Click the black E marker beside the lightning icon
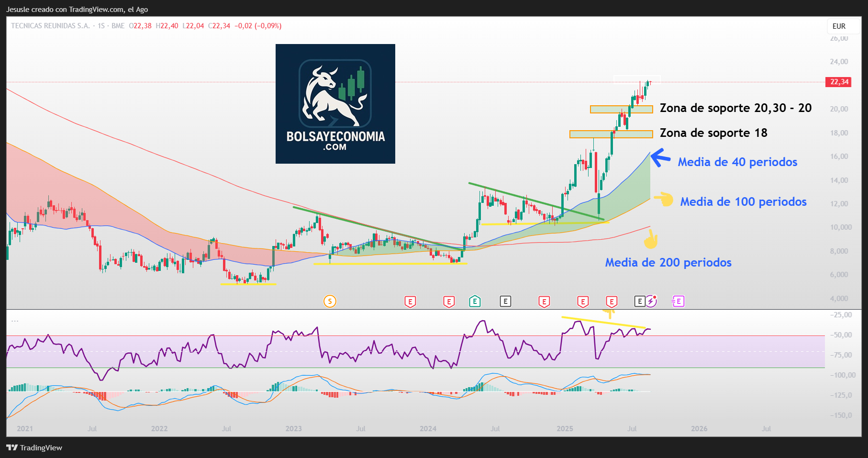Viewport: 868px width, 458px height. tap(640, 301)
